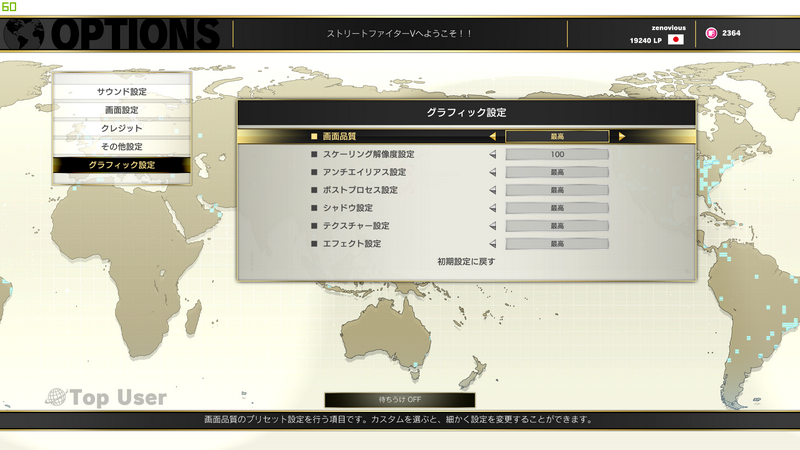Select the シャドウ設定 value box
The image size is (800, 450).
557,208
